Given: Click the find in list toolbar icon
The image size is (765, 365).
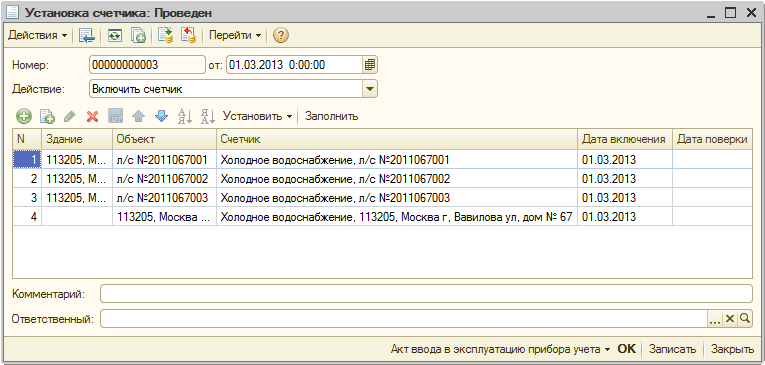Looking at the screenshot, I should coord(87,36).
